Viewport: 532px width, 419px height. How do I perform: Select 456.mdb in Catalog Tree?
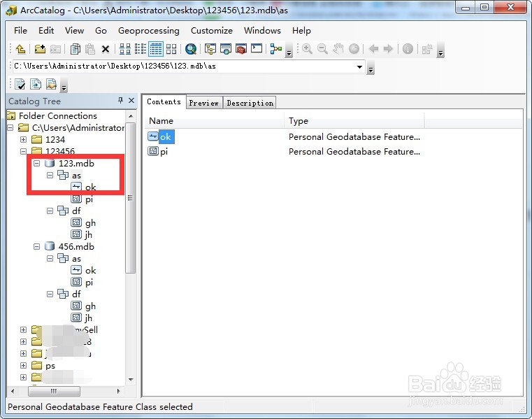tap(76, 246)
